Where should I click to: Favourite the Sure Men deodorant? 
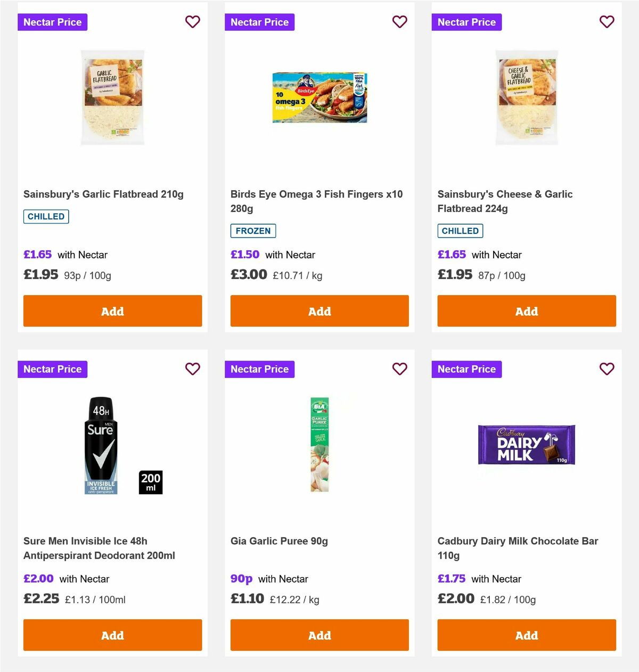click(x=193, y=368)
